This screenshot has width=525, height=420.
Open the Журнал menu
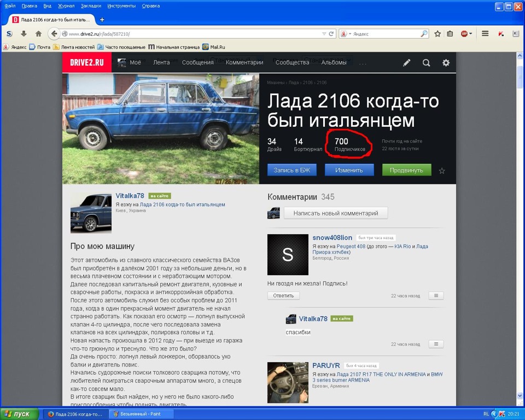(x=66, y=6)
